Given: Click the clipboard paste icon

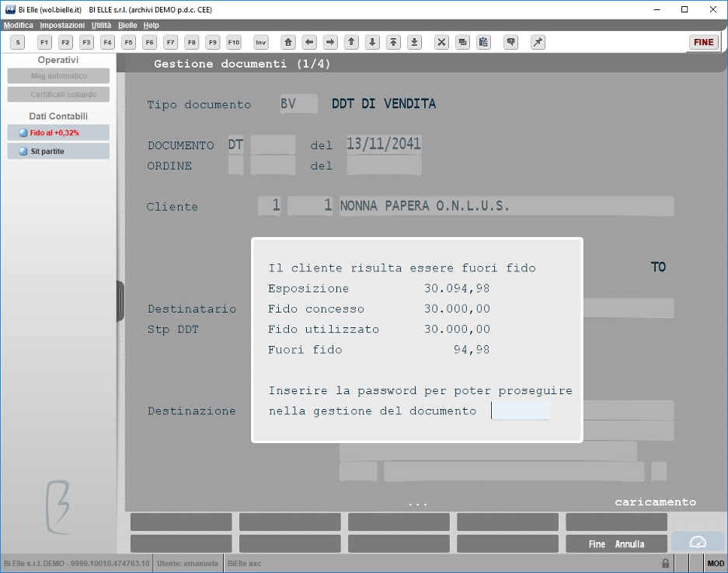Looking at the screenshot, I should (483, 42).
